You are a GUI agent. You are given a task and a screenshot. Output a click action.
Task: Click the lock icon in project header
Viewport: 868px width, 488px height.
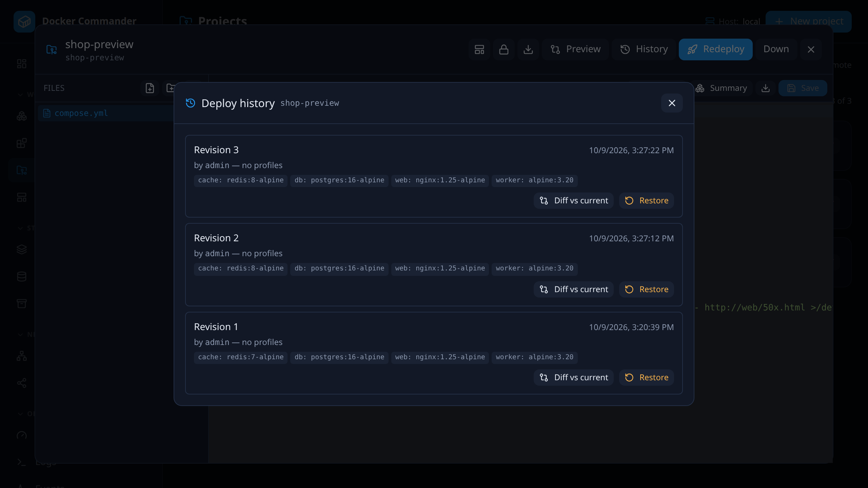pyautogui.click(x=504, y=49)
